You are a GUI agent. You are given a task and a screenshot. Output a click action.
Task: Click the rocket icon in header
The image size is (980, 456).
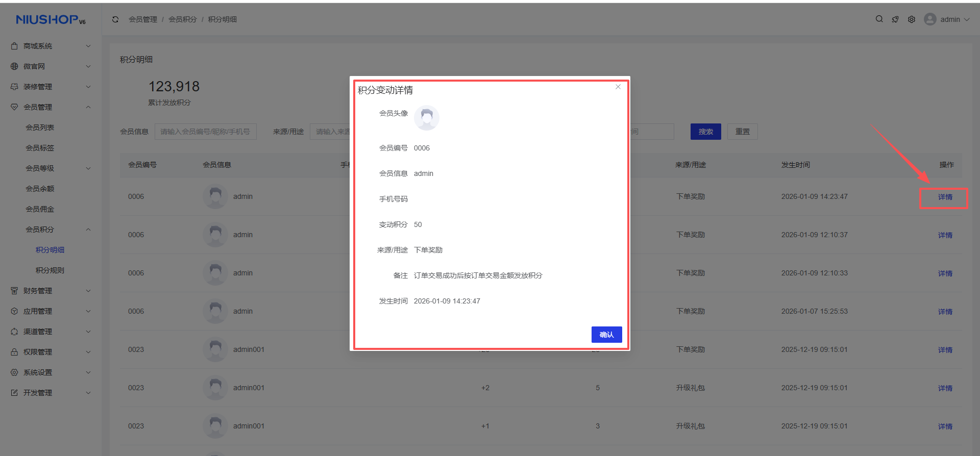895,19
